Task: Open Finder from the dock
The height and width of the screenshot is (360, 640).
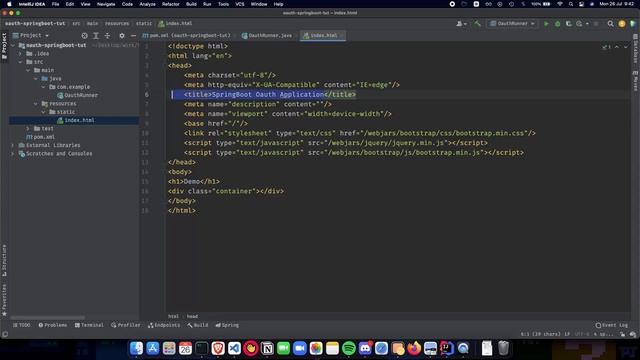Action: (x=136, y=348)
